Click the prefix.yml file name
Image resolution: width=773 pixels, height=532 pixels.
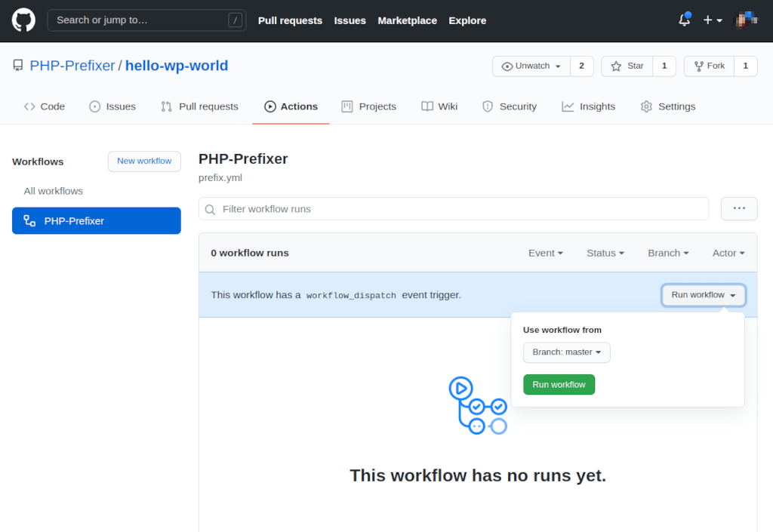(x=220, y=178)
